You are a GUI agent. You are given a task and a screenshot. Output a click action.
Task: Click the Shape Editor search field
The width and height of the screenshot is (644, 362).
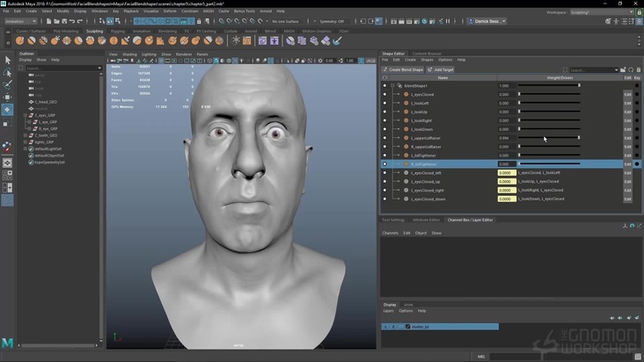pos(593,69)
